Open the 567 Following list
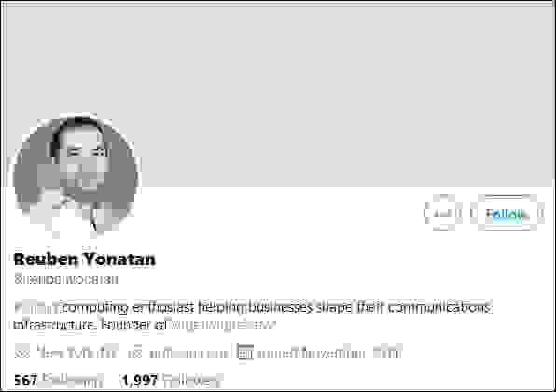Image resolution: width=556 pixels, height=392 pixels. click(59, 381)
